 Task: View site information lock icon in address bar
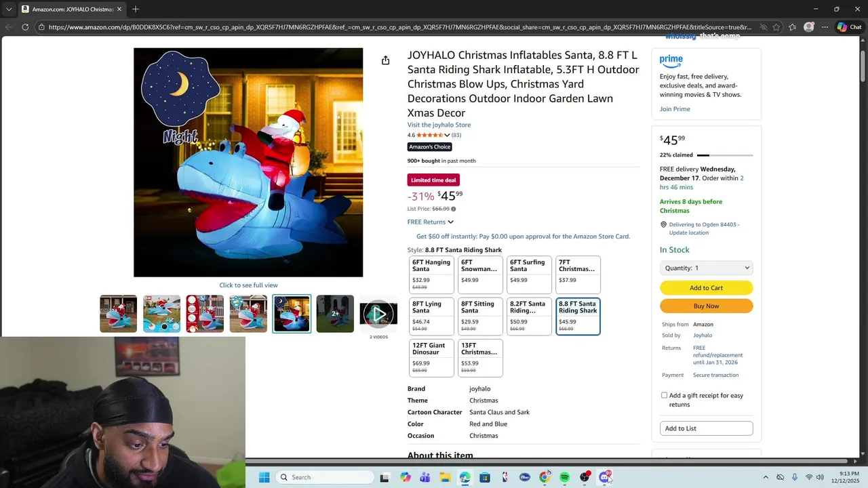point(41,27)
